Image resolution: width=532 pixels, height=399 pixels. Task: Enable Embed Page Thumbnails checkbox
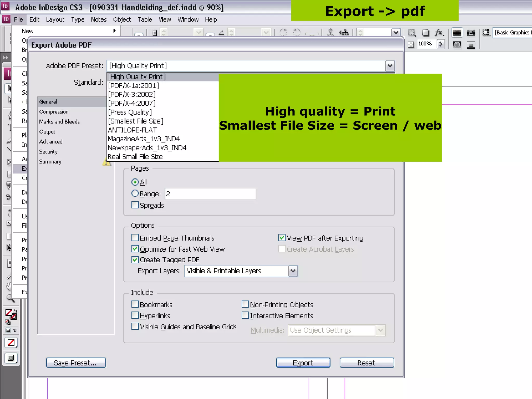coord(135,238)
